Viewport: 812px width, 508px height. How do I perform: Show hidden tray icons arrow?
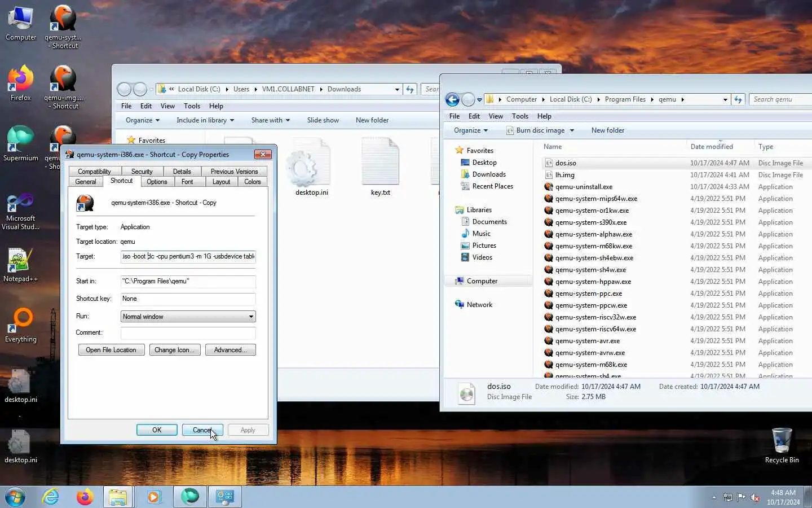(714, 497)
